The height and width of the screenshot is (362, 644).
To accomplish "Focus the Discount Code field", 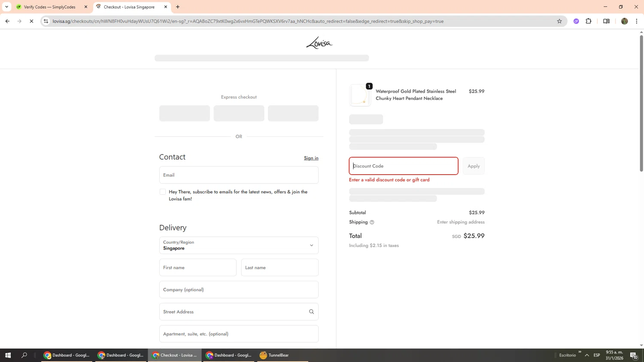I will coord(404,166).
